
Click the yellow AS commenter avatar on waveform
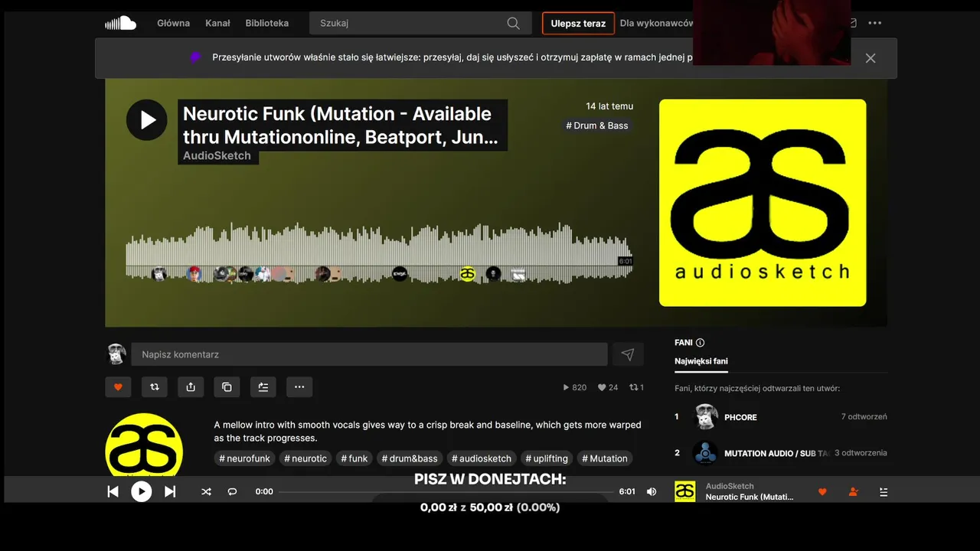(x=467, y=274)
